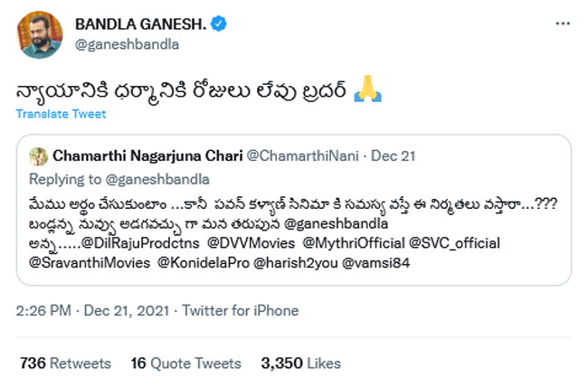Open the 3,350 Likes list
588x377 pixels.
(299, 363)
